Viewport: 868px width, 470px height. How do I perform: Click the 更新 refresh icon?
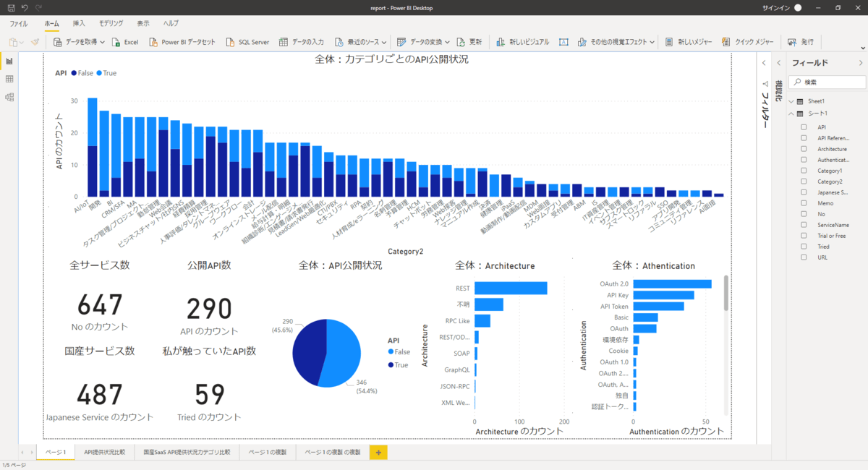point(461,42)
